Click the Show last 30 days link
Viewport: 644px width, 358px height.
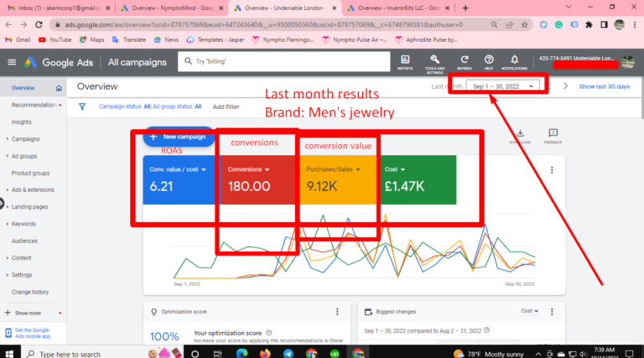[x=602, y=86]
